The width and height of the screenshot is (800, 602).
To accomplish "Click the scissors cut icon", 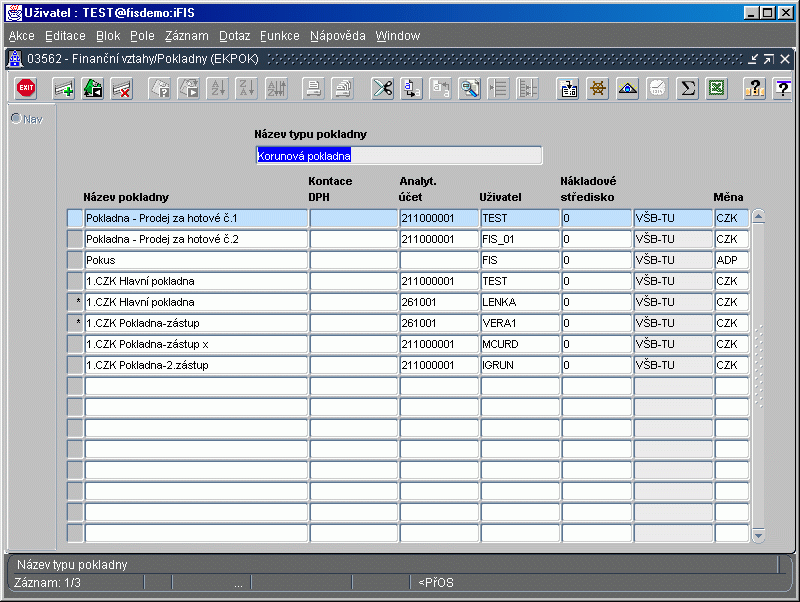I will coord(383,89).
